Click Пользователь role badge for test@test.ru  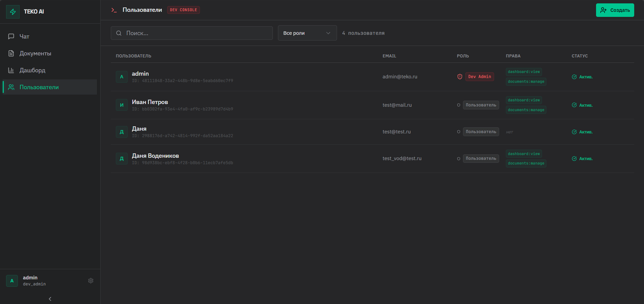(x=481, y=132)
